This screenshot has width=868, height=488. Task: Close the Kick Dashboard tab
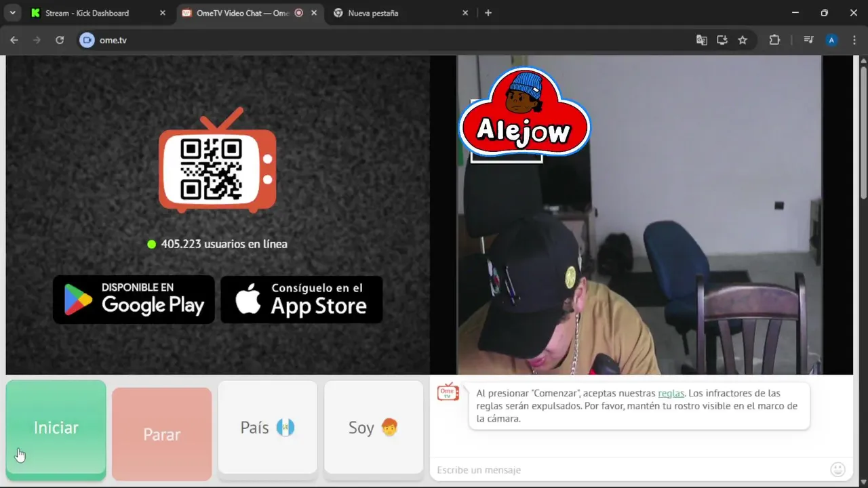click(162, 13)
